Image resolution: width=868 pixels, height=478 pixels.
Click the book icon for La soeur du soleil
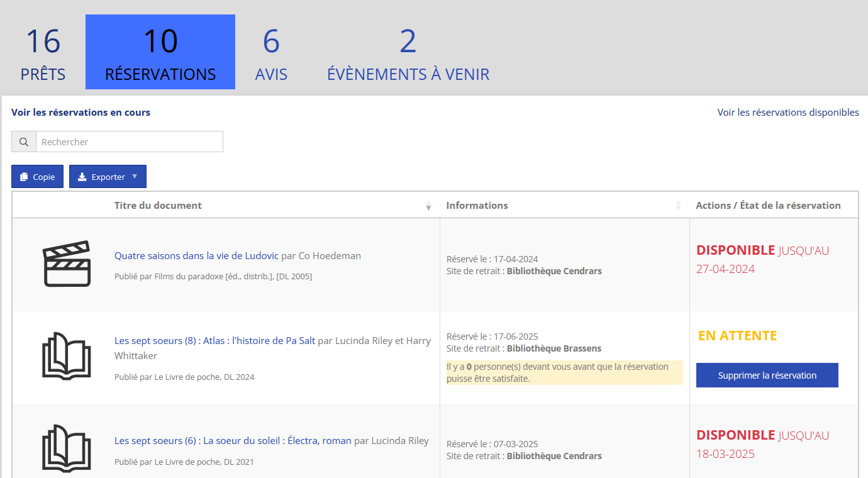tap(67, 448)
